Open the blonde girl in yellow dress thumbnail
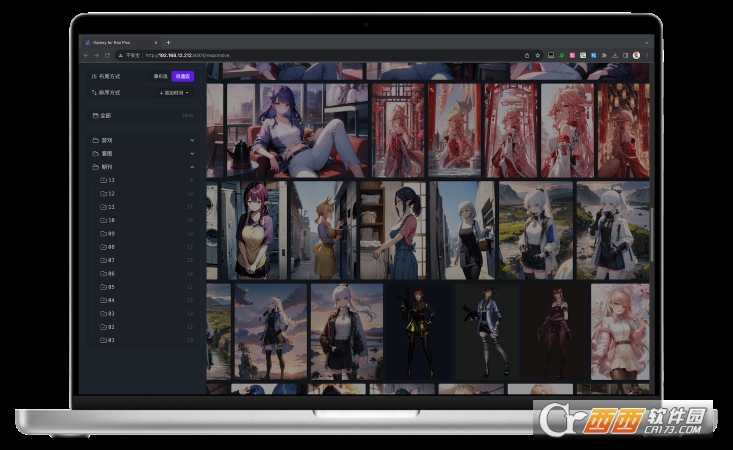The height and width of the screenshot is (450, 733). [x=324, y=230]
